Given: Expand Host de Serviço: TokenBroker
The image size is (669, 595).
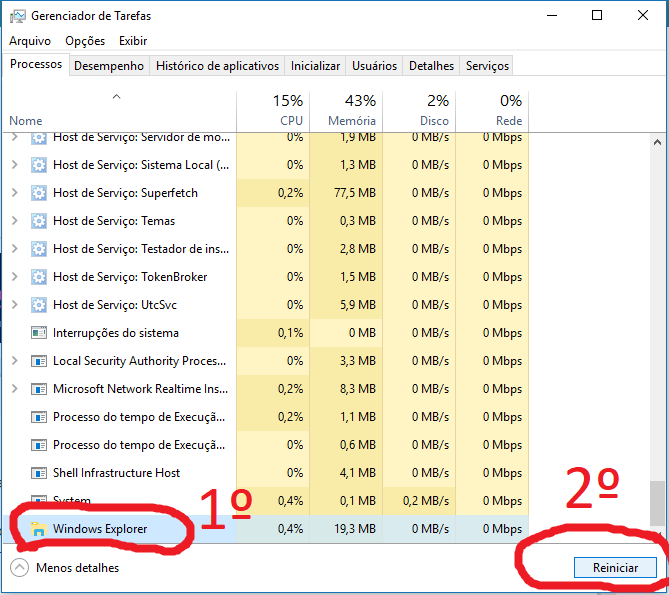Looking at the screenshot, I should pyautogui.click(x=15, y=277).
